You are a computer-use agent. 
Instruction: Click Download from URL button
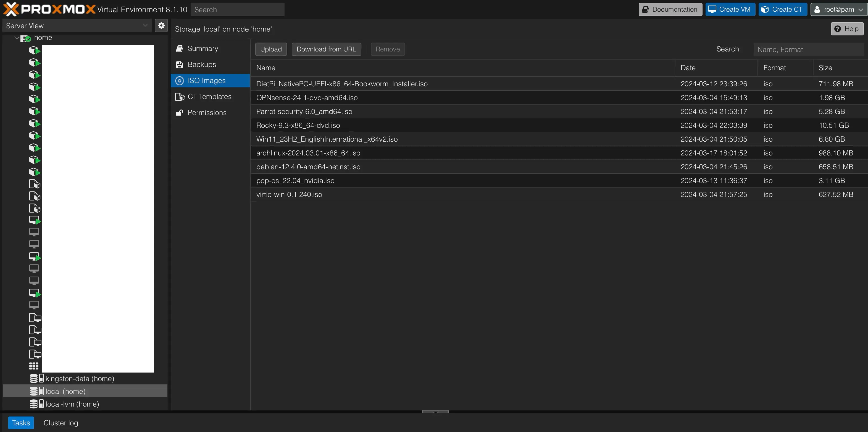[326, 49]
